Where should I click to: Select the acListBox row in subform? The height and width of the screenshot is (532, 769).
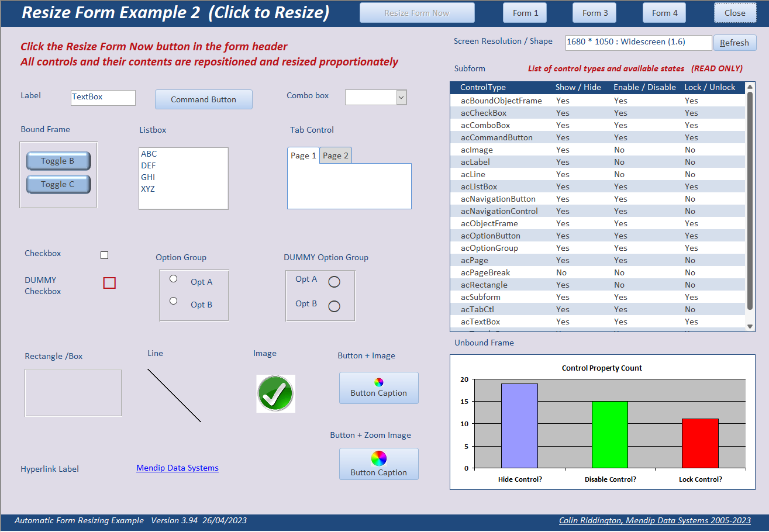598,186
